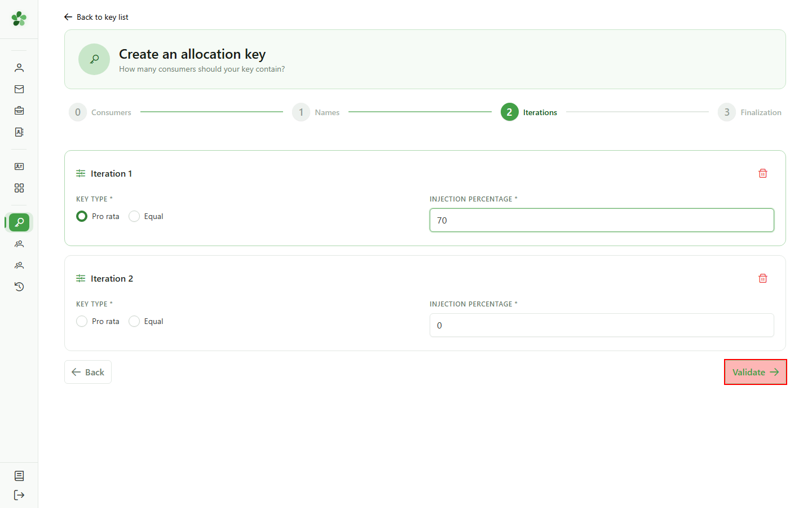Delete Iteration 1 with its trash icon
Screen dimensions: 812x508
(763, 173)
